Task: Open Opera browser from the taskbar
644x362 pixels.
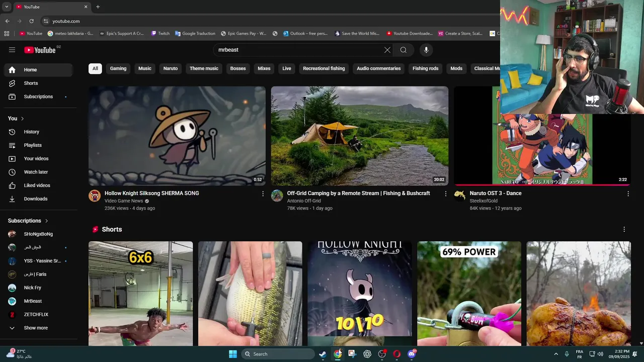Action: click(x=396, y=354)
